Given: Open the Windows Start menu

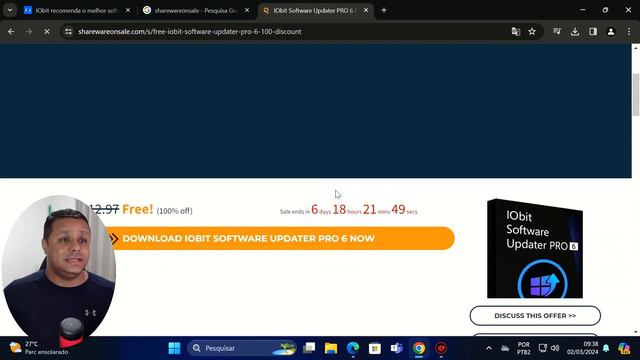Looking at the screenshot, I should pyautogui.click(x=174, y=348).
